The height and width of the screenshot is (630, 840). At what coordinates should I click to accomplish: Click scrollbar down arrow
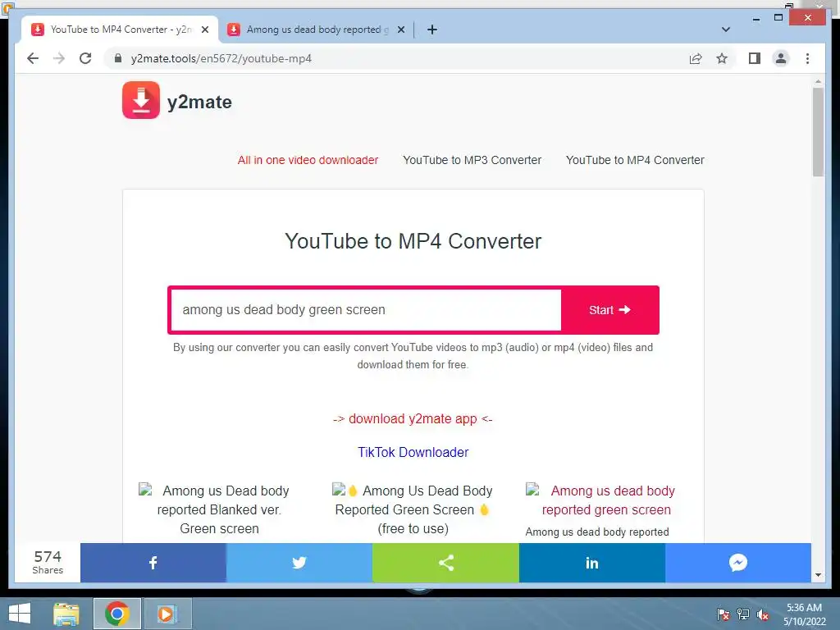tap(818, 575)
